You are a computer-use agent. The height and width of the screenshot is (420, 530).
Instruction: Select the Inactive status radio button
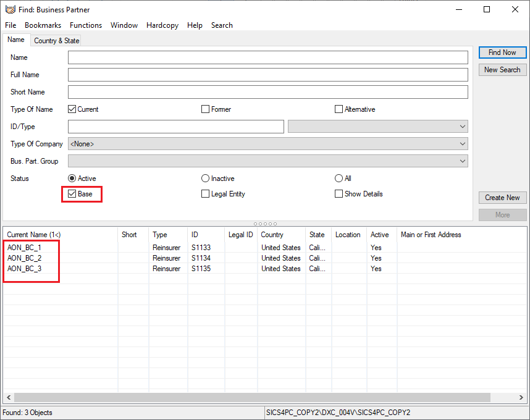pyautogui.click(x=206, y=178)
